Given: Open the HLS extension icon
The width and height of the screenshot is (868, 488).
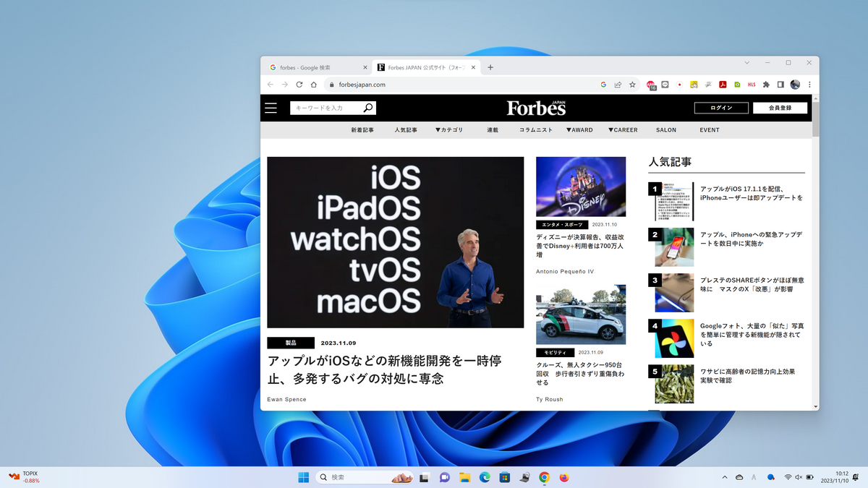Looking at the screenshot, I should pos(752,85).
